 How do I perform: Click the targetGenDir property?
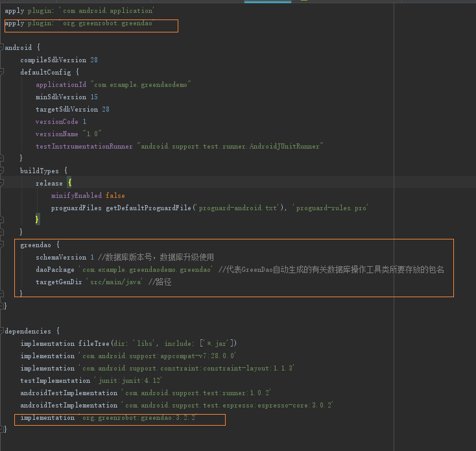click(x=59, y=282)
